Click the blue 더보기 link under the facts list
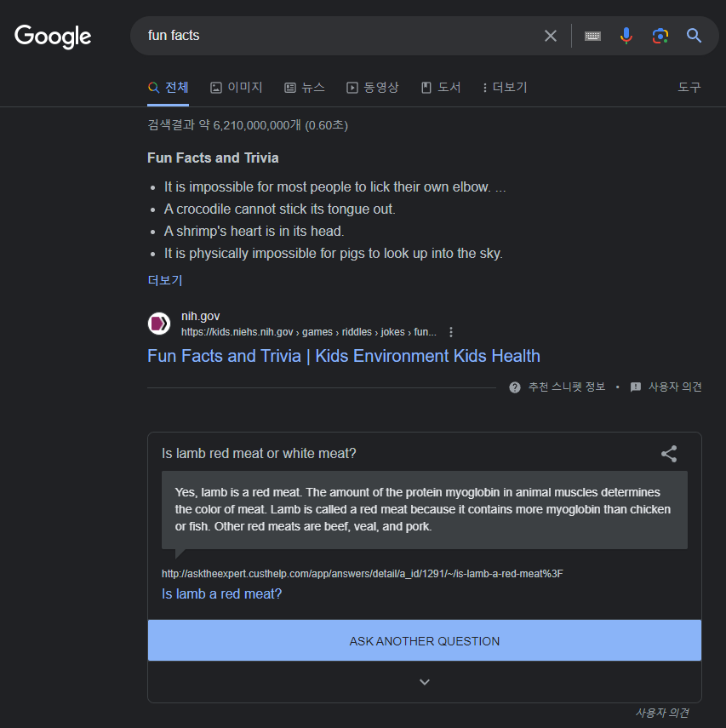The image size is (726, 728). tap(165, 280)
